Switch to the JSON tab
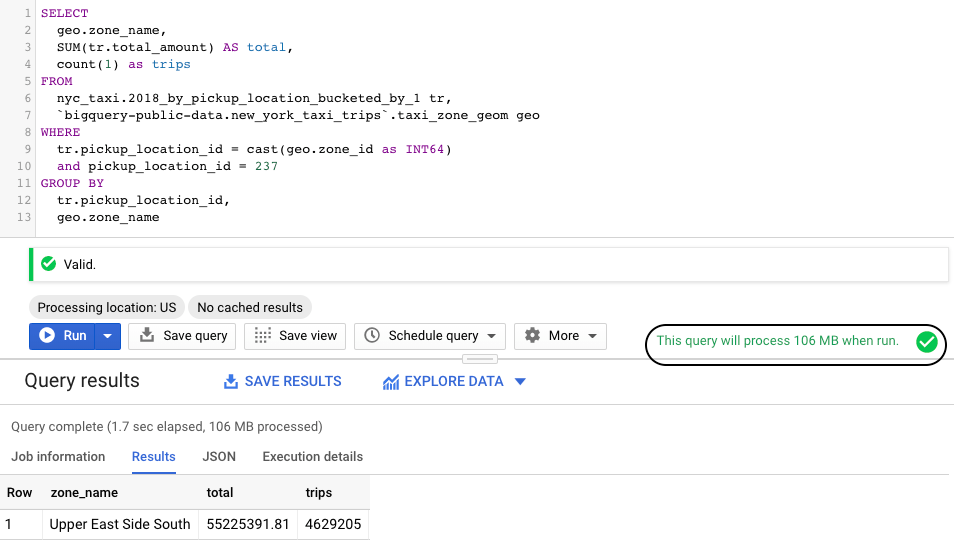The width and height of the screenshot is (954, 540). pos(219,457)
